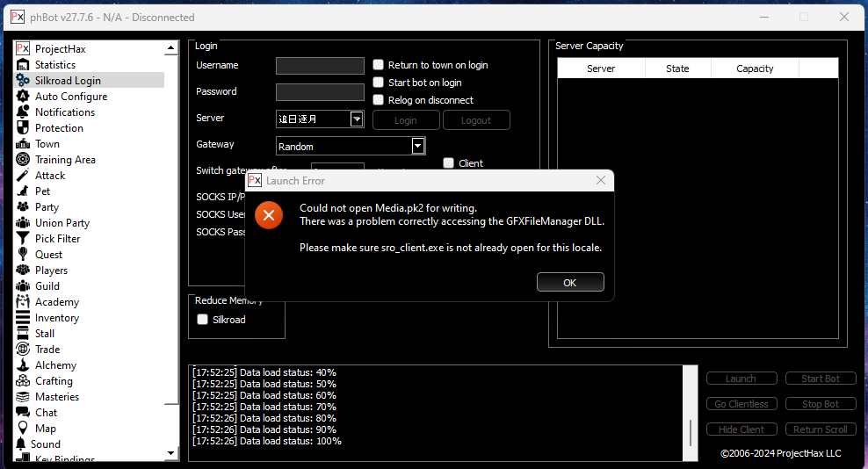Click the Attack sword icon
868x469 pixels.
pos(23,176)
